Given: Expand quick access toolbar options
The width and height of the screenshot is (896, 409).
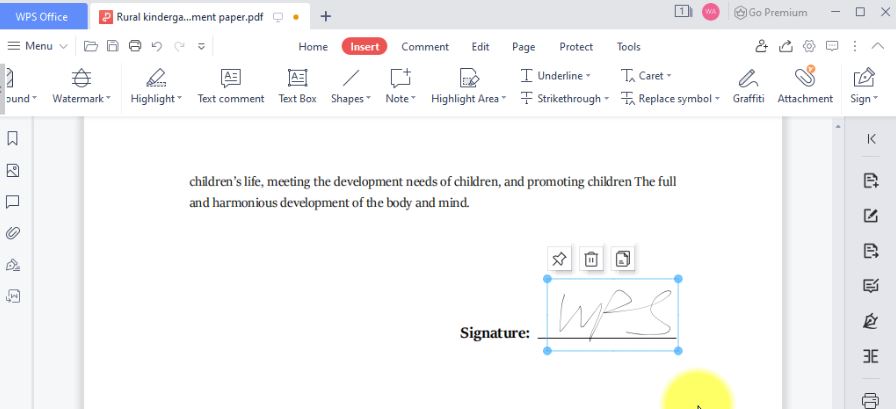Looking at the screenshot, I should (x=201, y=46).
